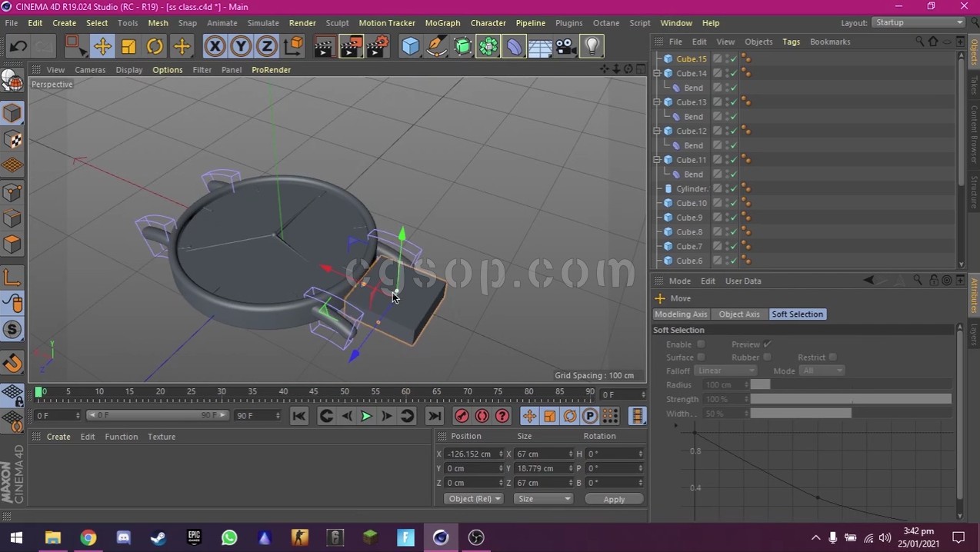The width and height of the screenshot is (980, 552).
Task: Collapse the Cube.12 hierarchy
Action: coord(658,131)
